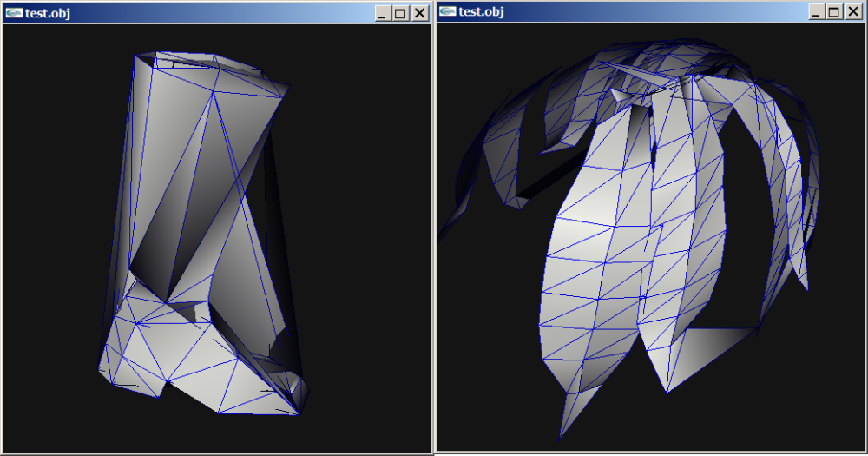Screen dimensions: 868x456
Task: Click the empty dark background below the left model
Action: [x=217, y=430]
